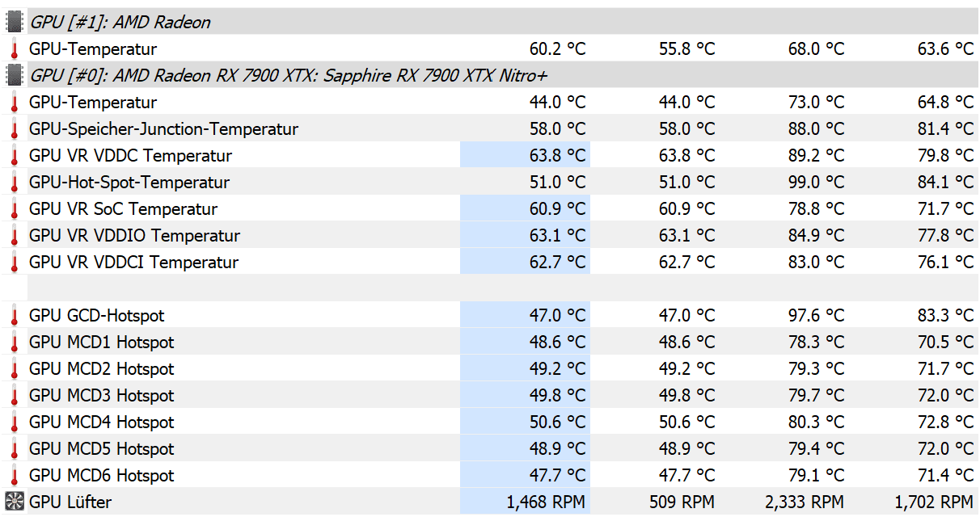This screenshot has width=980, height=517.
Task: Click the 83.3 °C GCD-Hotspot average
Action: tap(945, 316)
